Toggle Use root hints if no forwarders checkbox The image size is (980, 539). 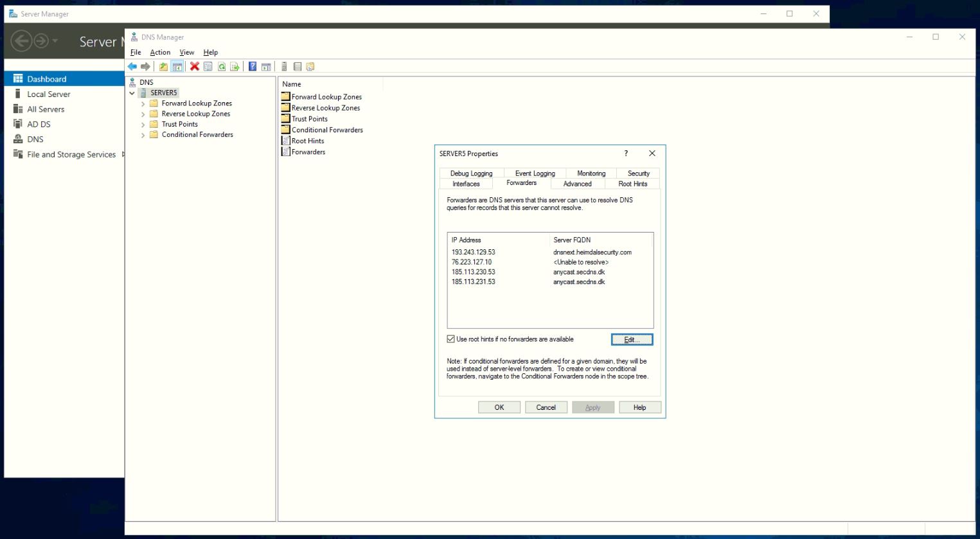tap(450, 339)
